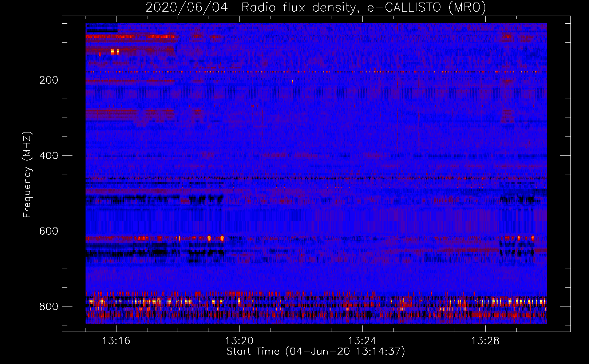This screenshot has width=589, height=364.
Task: Click the 13:28 time tick label
Action: coord(485,341)
